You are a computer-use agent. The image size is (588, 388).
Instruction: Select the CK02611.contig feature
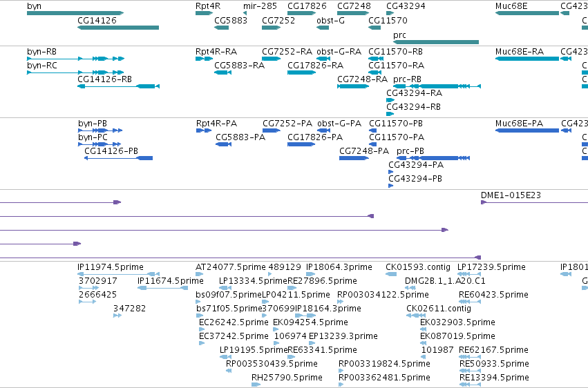click(x=416, y=316)
